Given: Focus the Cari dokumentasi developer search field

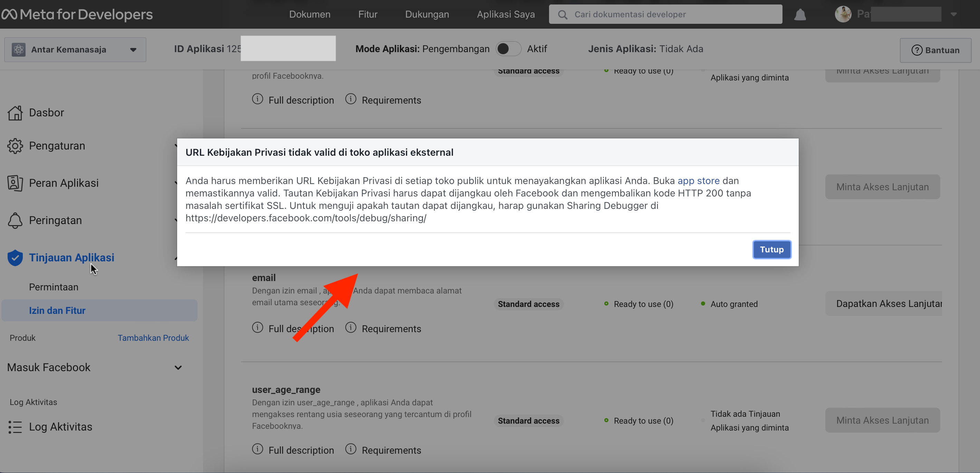Looking at the screenshot, I should pos(666,15).
